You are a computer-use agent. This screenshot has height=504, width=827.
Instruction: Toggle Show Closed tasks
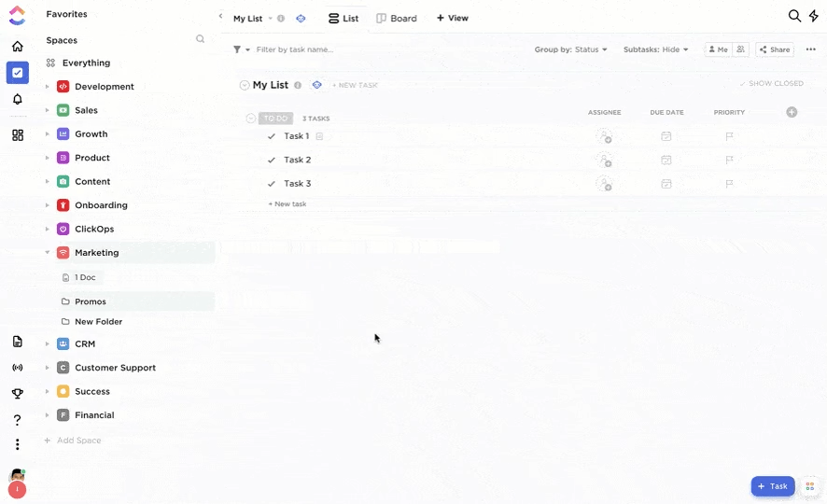coord(772,84)
